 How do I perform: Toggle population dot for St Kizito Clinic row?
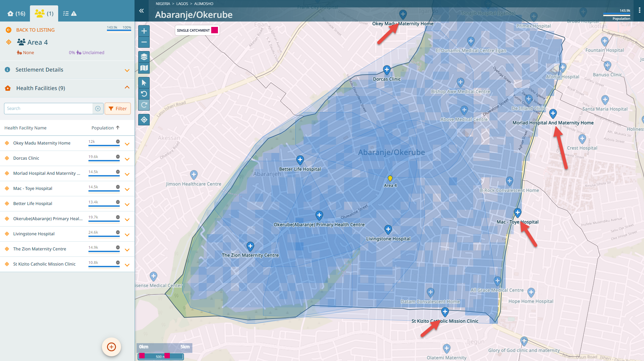[x=118, y=263]
